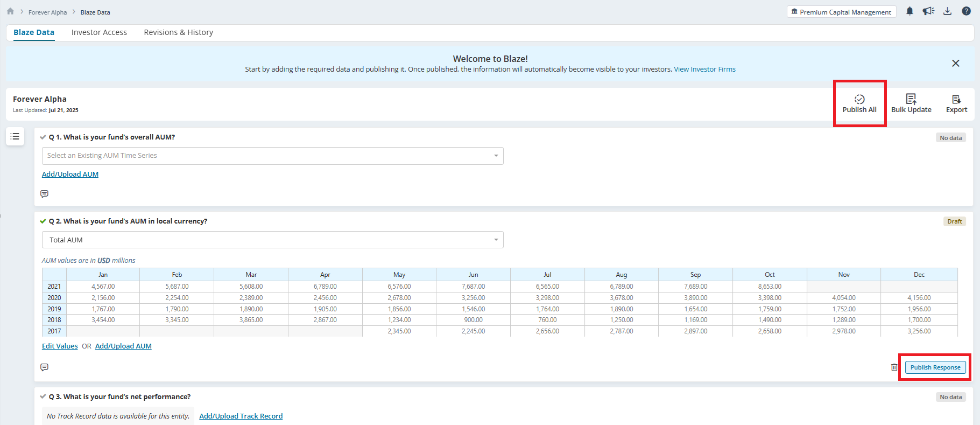Select Dec 2017 value 3,256.00

tap(919, 331)
